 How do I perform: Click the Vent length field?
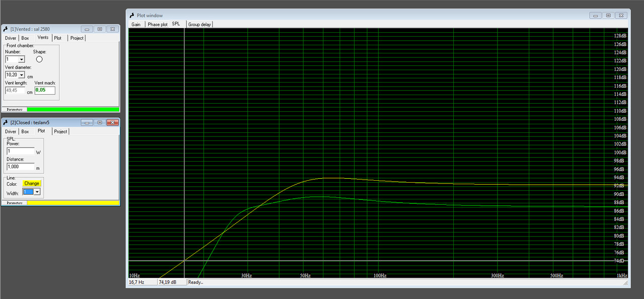(15, 91)
